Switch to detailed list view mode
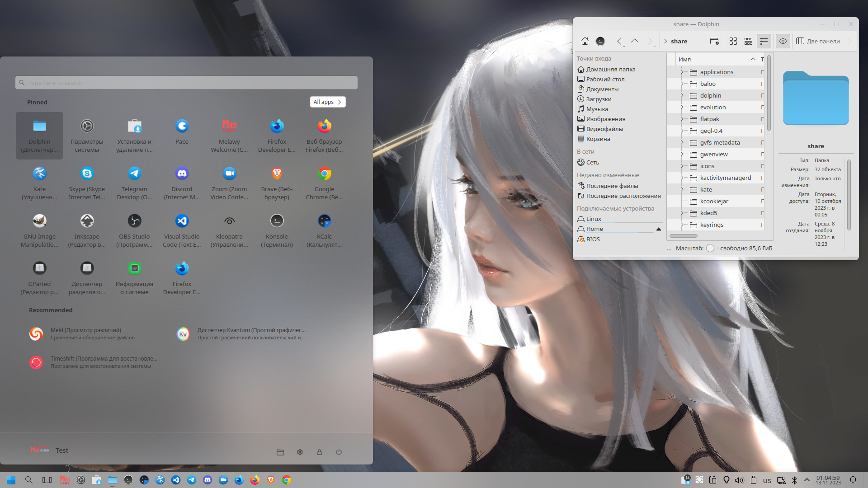The image size is (868, 488). (764, 41)
